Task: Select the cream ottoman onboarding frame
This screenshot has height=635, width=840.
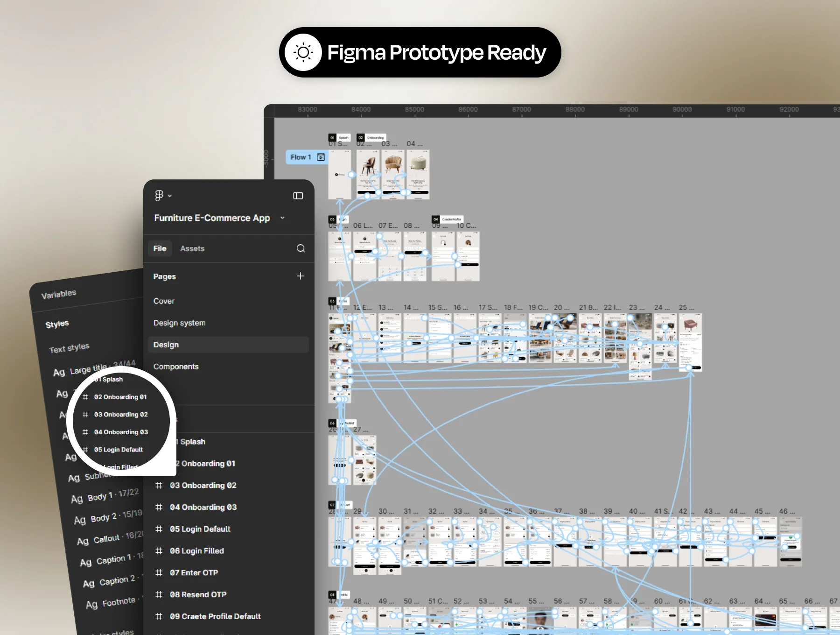Action: click(x=418, y=174)
